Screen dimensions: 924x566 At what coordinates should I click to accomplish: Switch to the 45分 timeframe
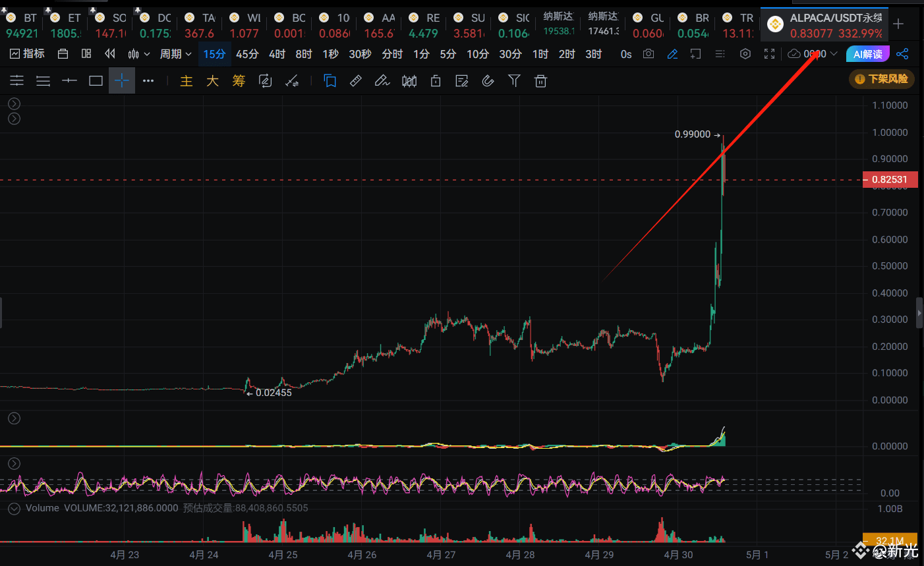point(247,54)
